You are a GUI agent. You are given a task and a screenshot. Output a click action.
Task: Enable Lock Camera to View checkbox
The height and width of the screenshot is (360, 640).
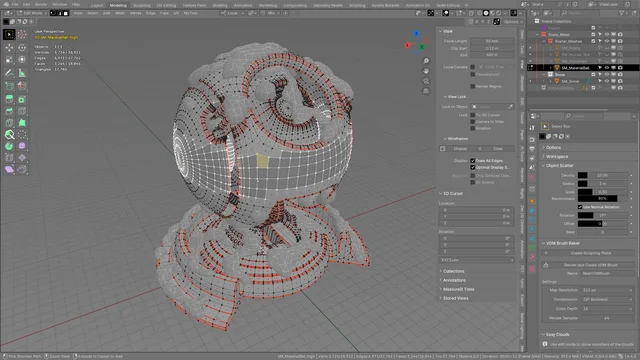click(473, 122)
